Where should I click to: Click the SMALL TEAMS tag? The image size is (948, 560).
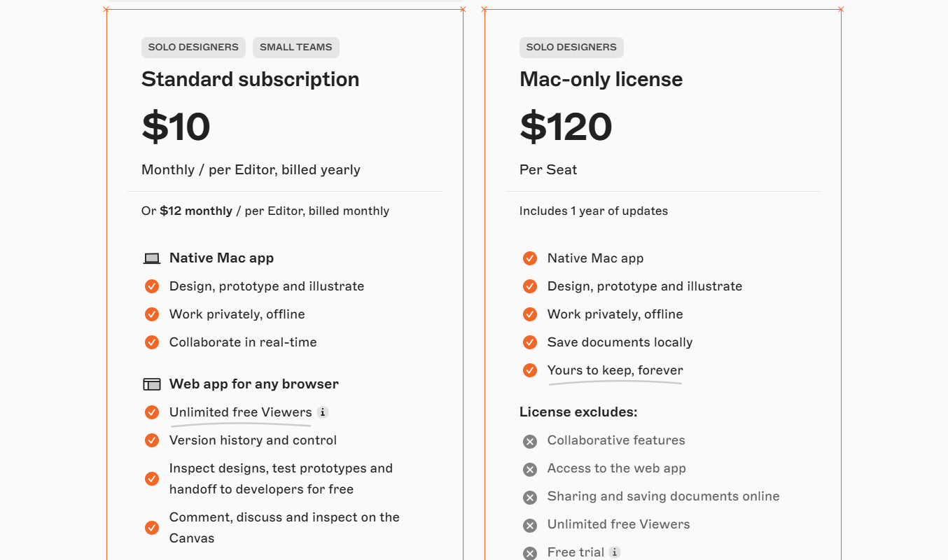[x=296, y=48]
